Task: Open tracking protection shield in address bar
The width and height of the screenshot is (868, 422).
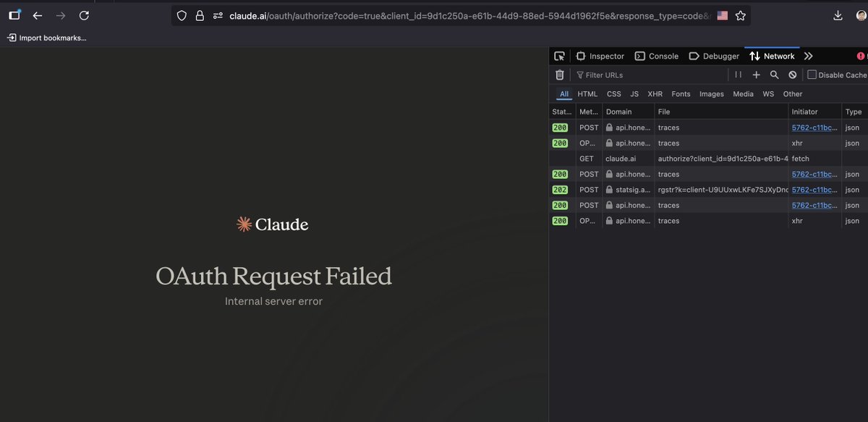Action: pyautogui.click(x=182, y=15)
